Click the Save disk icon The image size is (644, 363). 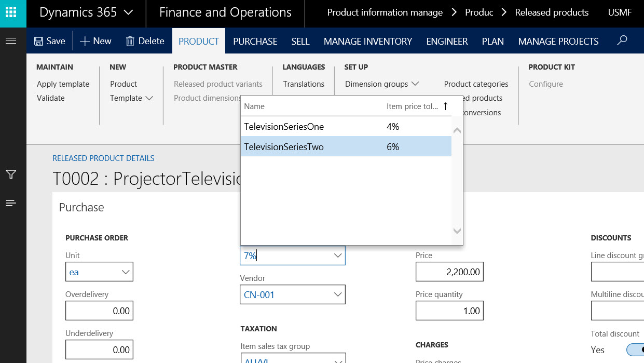(x=38, y=41)
